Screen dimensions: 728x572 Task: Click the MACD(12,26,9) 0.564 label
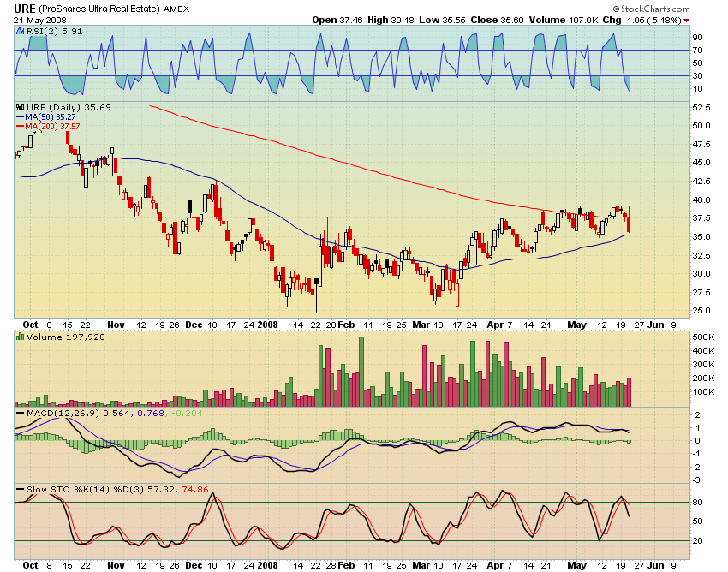(x=79, y=413)
